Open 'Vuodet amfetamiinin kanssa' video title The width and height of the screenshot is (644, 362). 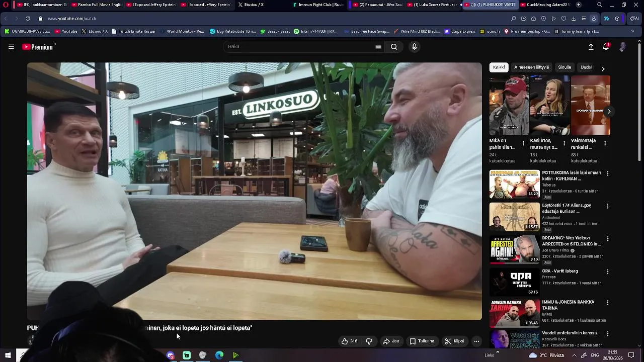pos(570,333)
